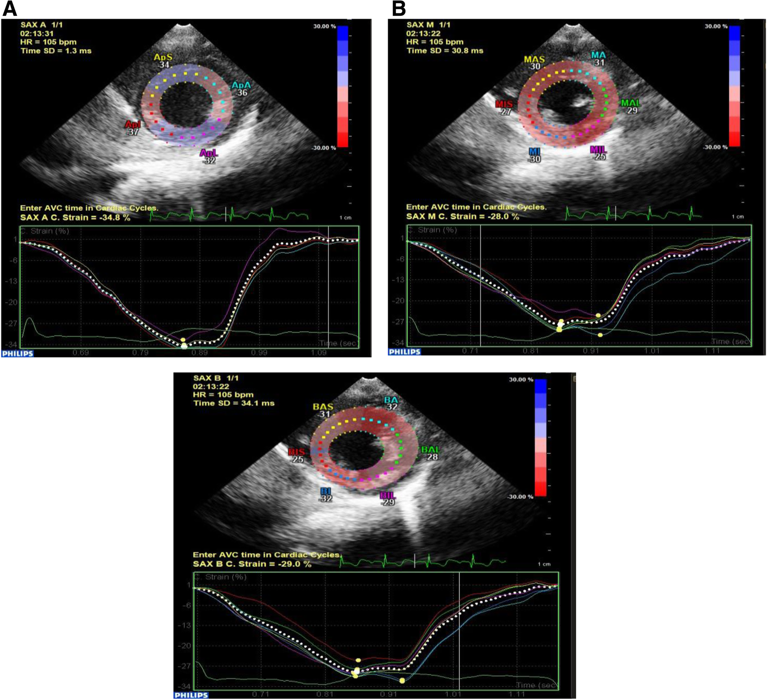Image resolution: width=767 pixels, height=700 pixels.
Task: Click the white time cursor in SAX M graph
Action: 480,285
